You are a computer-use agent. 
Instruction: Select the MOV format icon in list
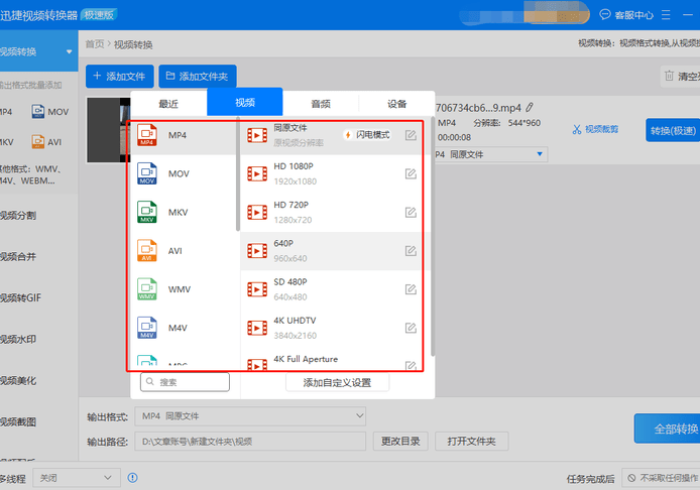[147, 174]
